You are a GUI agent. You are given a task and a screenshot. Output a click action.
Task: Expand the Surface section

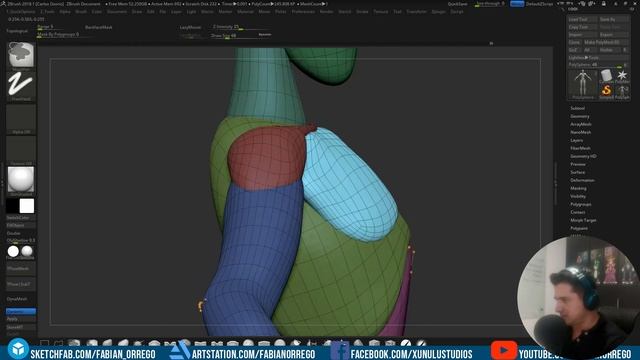578,172
